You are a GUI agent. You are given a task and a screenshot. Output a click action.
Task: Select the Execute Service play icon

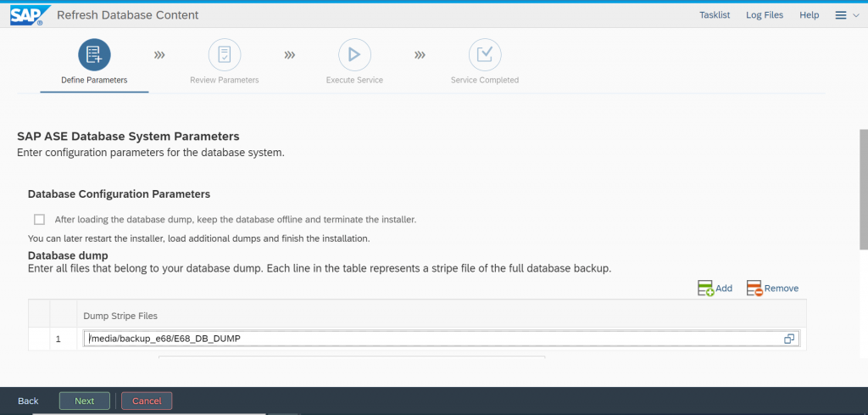[x=354, y=55]
